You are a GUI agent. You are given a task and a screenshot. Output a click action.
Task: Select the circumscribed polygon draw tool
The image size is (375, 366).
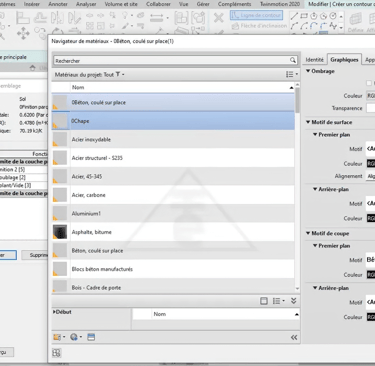pyautogui.click(x=323, y=16)
